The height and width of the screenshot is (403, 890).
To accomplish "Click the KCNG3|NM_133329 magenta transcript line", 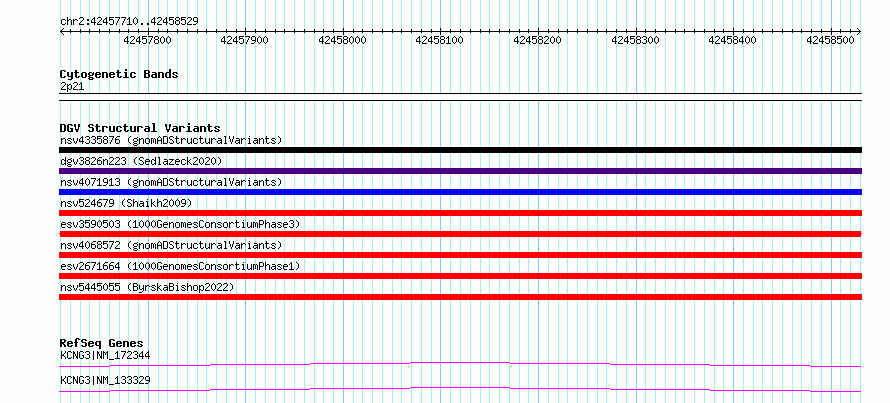I will (x=460, y=389).
